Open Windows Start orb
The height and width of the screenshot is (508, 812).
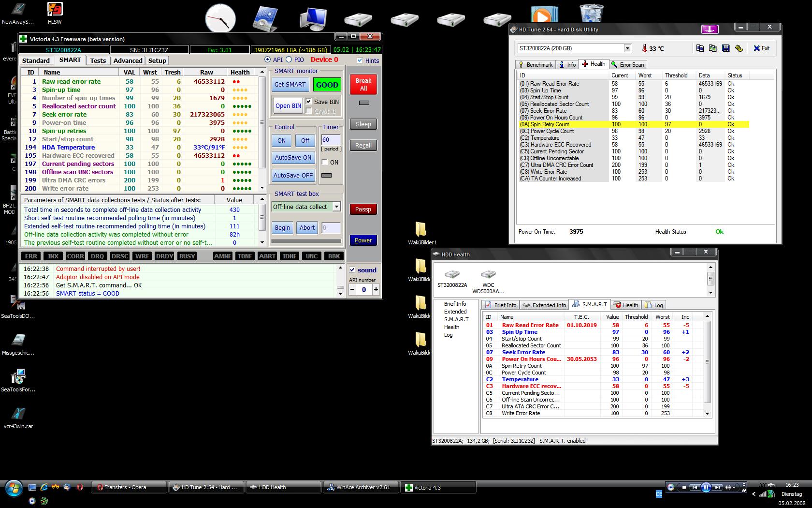(x=13, y=488)
